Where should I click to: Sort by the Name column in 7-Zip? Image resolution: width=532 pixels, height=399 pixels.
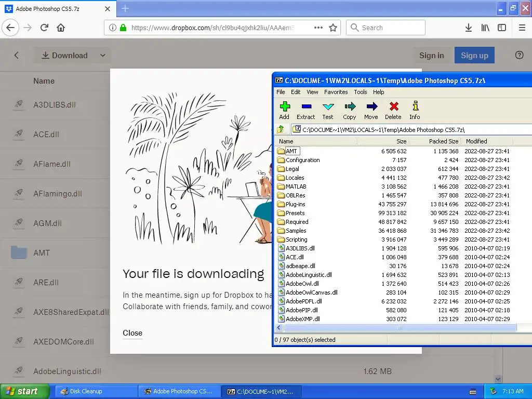click(316, 141)
